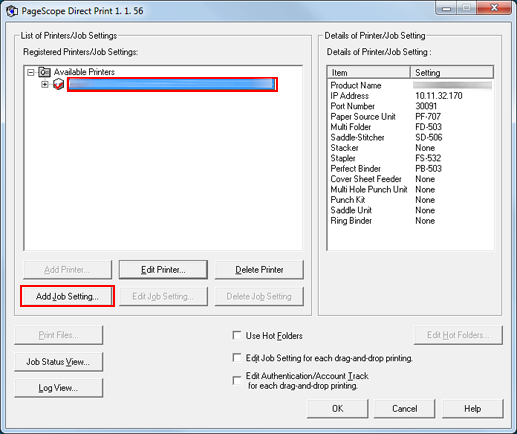Screen dimensions: 517x434
Task: Toggle Edit Job Setting for each drag-and-drop printing
Action: pos(237,358)
